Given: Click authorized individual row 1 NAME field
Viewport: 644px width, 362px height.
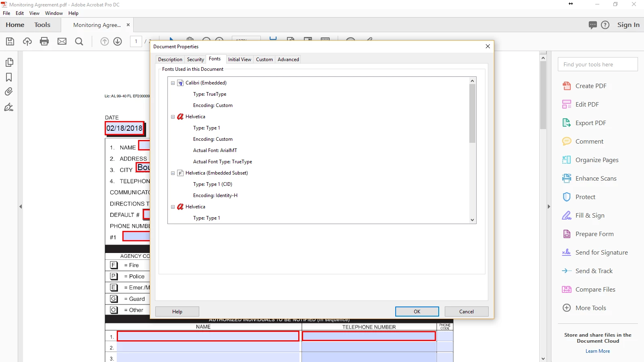Looking at the screenshot, I should click(208, 336).
